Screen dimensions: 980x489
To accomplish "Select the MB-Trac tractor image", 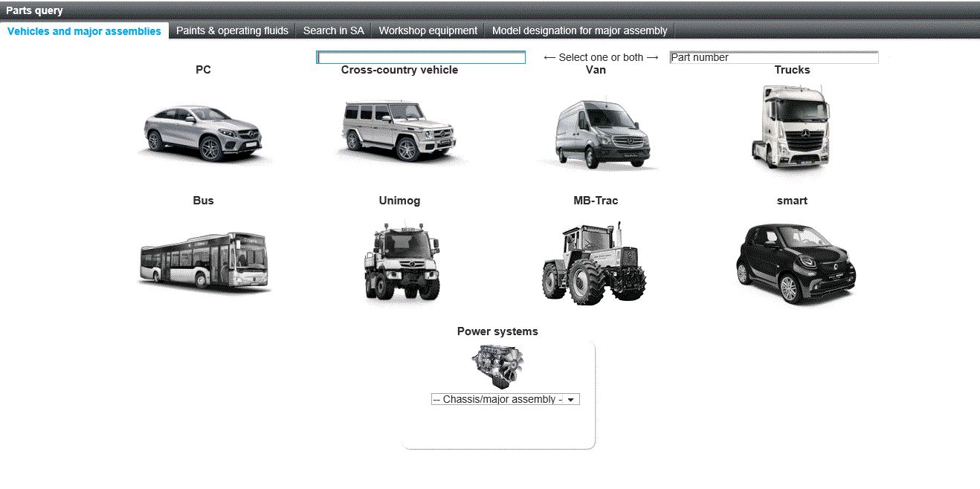I will pos(593,263).
